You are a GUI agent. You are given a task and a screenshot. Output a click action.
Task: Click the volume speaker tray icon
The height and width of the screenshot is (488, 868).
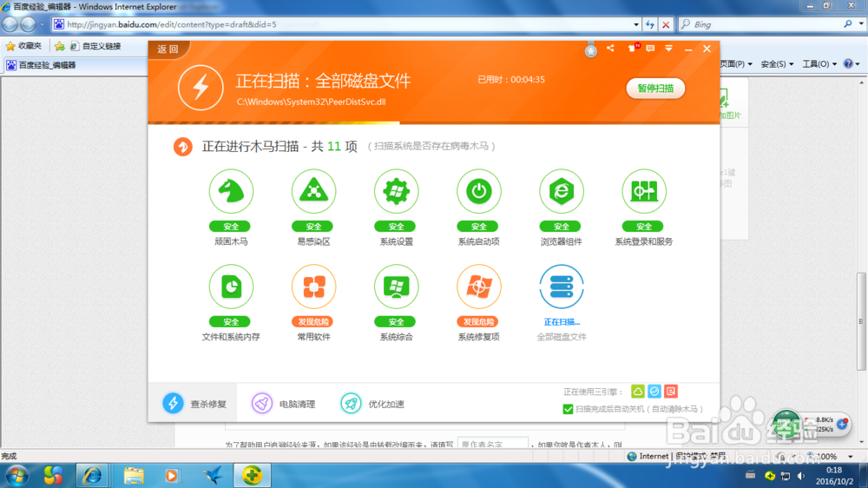click(801, 476)
